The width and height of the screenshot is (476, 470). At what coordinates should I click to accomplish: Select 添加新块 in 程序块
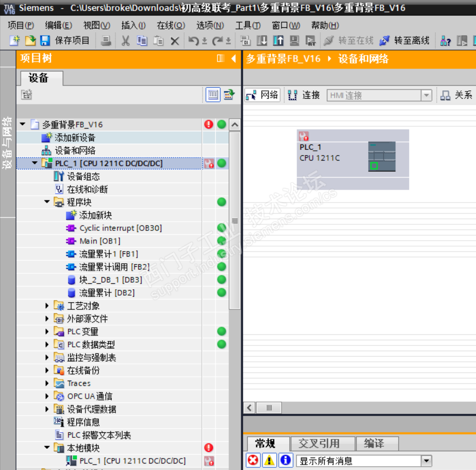click(x=95, y=215)
